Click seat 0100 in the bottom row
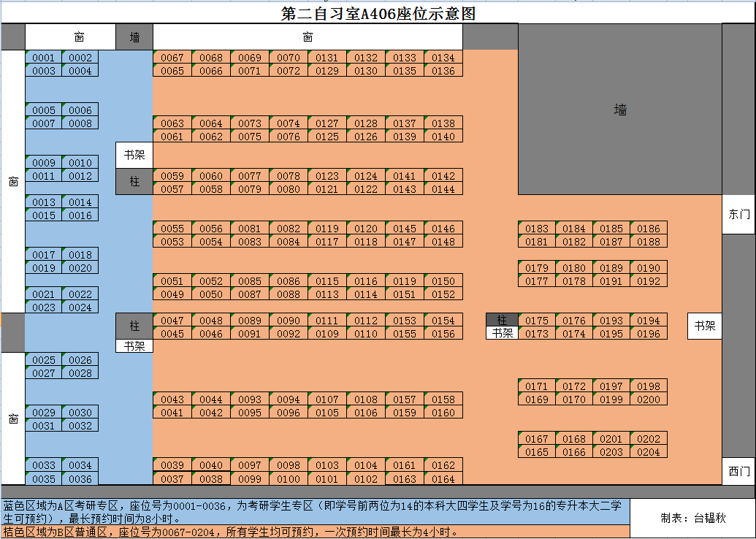Image resolution: width=756 pixels, height=539 pixels. pos(289,479)
